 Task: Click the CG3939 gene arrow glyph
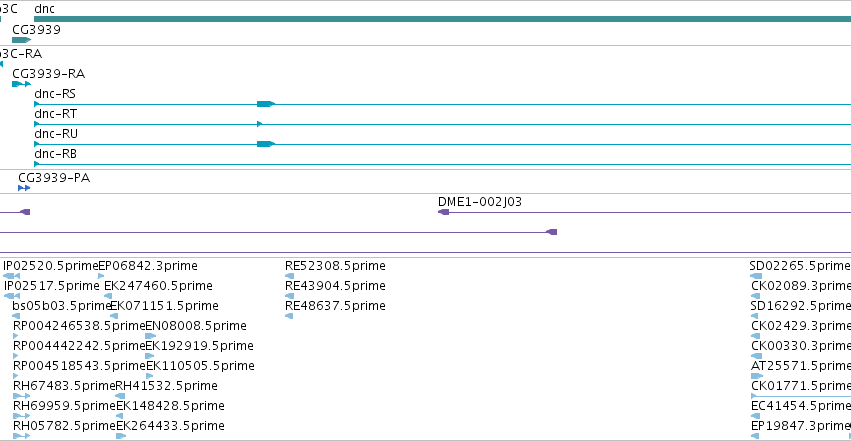point(22,40)
